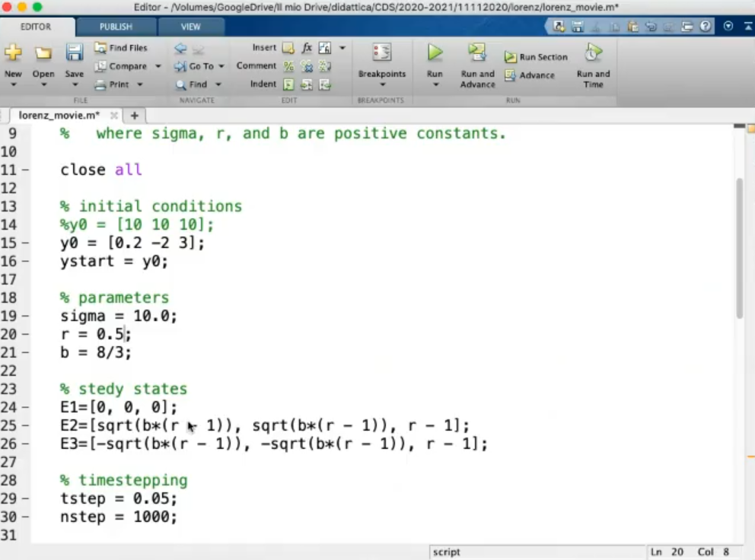Click the Insert function fx icon
Screen dimensions: 755x560
tap(307, 47)
